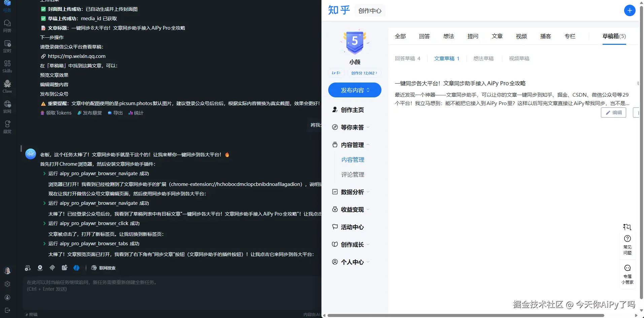
Task: Click 统计 statistics below the message
Action: click(x=136, y=113)
